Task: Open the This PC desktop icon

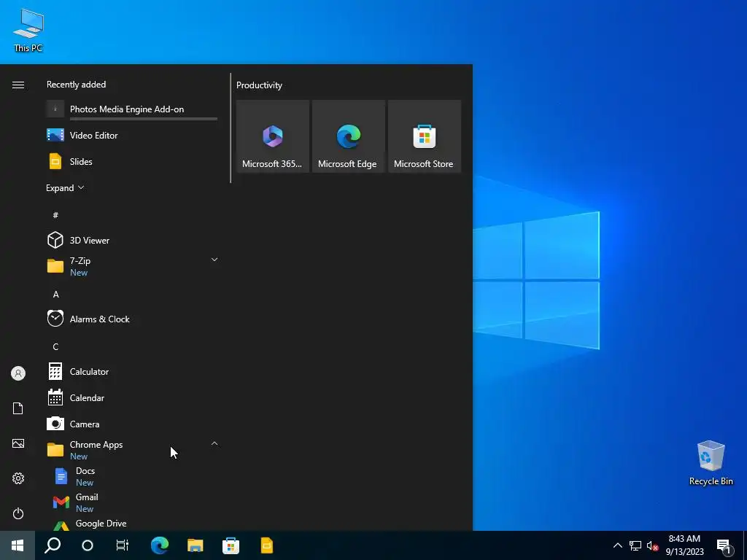Action: [x=28, y=31]
